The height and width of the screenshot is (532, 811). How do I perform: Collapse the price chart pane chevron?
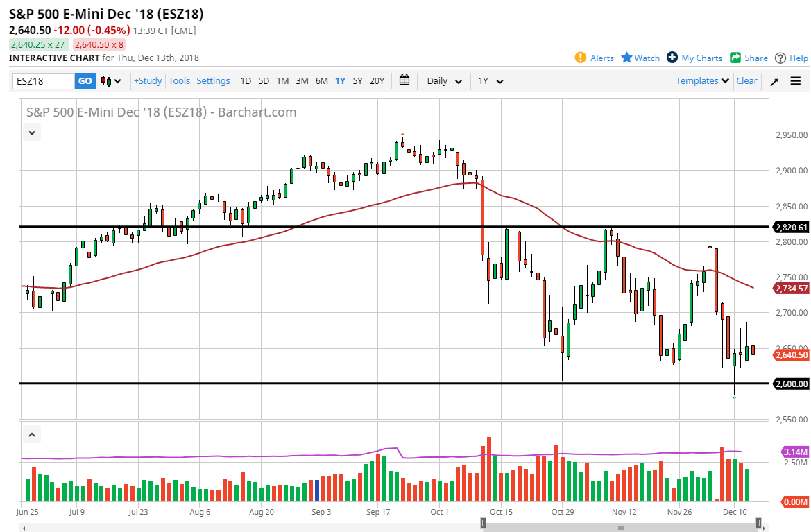pyautogui.click(x=31, y=132)
